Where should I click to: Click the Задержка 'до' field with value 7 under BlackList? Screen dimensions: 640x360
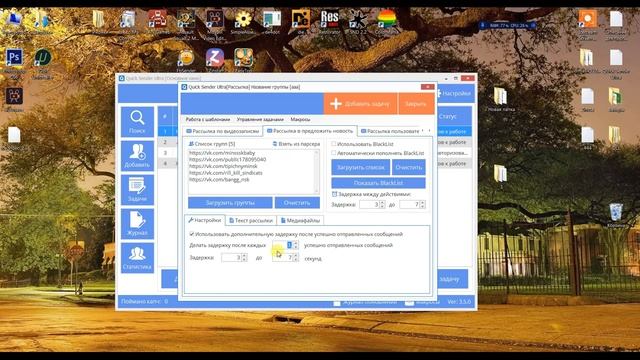pyautogui.click(x=412, y=204)
